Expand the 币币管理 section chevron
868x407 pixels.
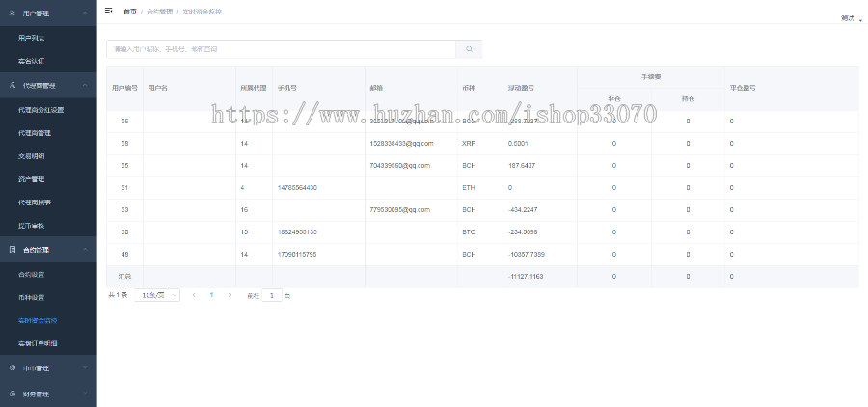click(85, 367)
